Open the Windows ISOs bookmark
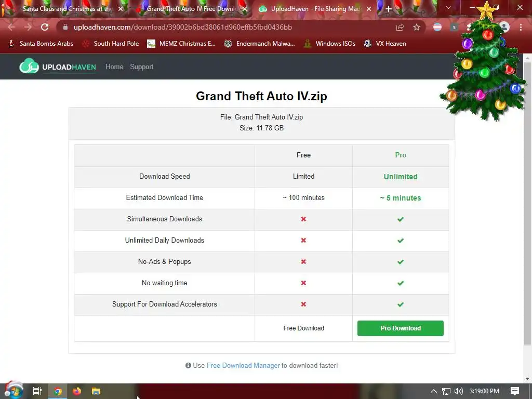The image size is (532, 399). click(330, 44)
